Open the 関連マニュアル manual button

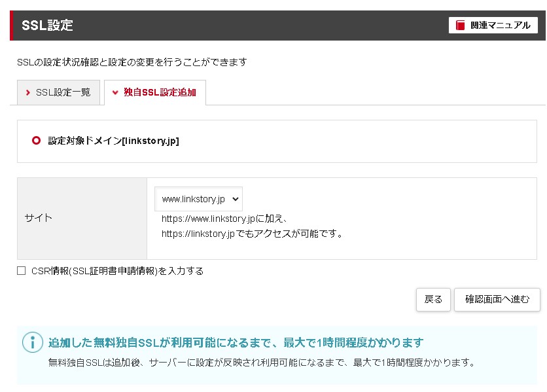[493, 26]
